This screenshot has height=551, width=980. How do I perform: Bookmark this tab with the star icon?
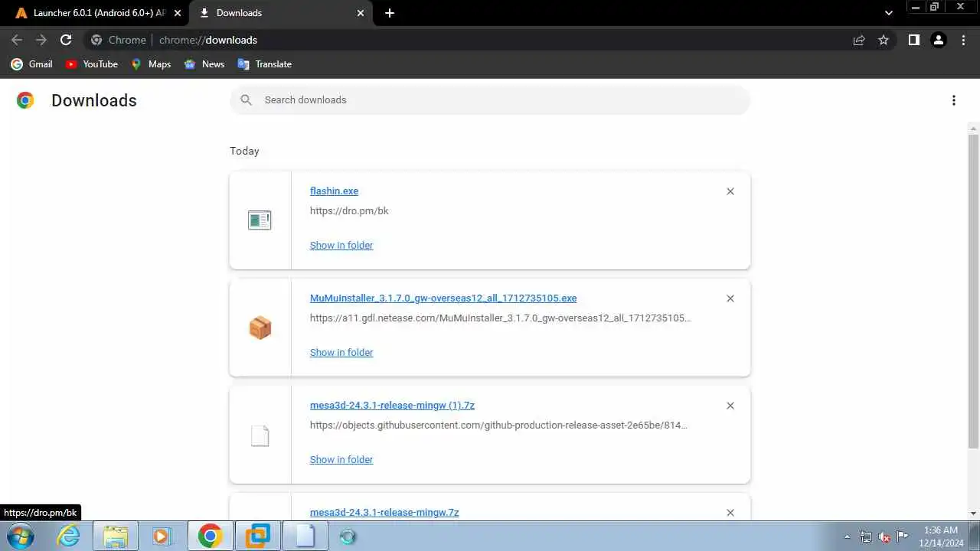pos(884,40)
